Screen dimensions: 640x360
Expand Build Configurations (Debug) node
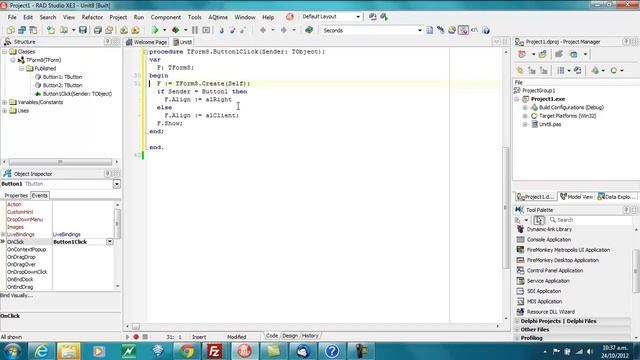coord(525,108)
